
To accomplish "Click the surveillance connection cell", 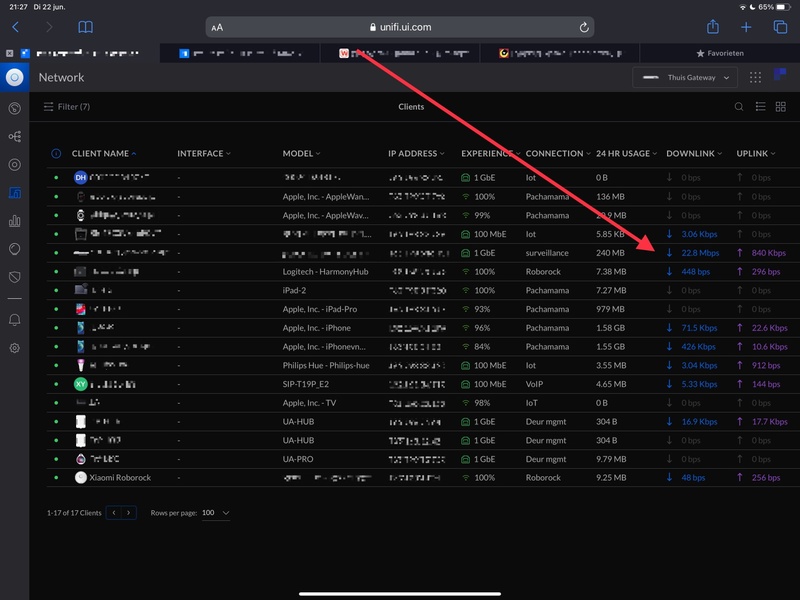I will 547,253.
